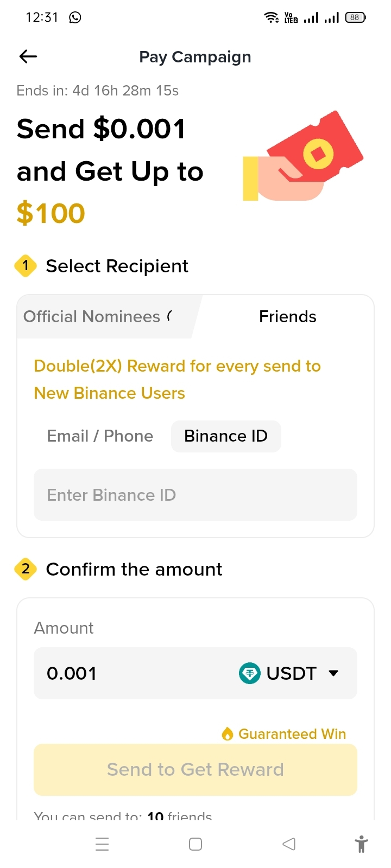Viewport: 391px width, 868px height.
Task: Tap the Android back triangle icon
Action: click(x=289, y=844)
